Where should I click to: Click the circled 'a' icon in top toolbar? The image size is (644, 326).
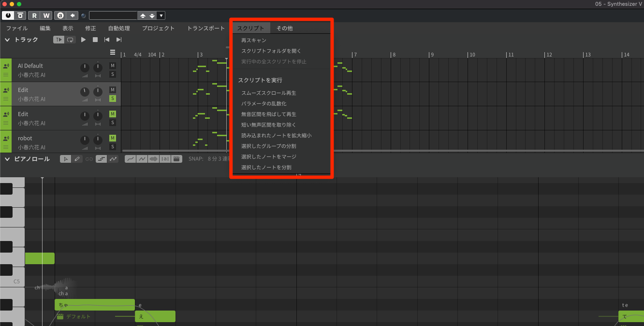coord(60,15)
